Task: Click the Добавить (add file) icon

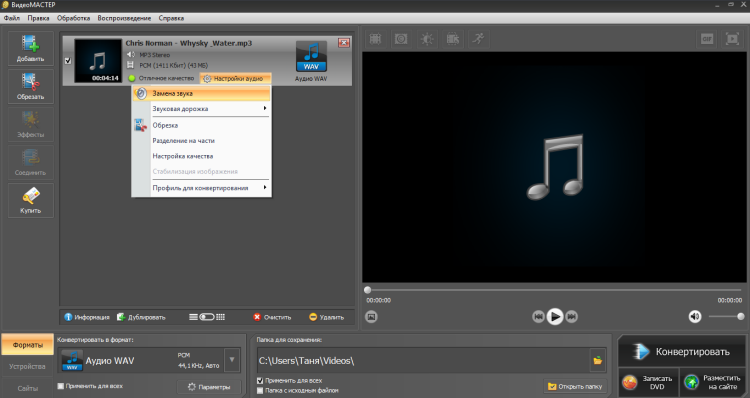Action: tap(31, 48)
